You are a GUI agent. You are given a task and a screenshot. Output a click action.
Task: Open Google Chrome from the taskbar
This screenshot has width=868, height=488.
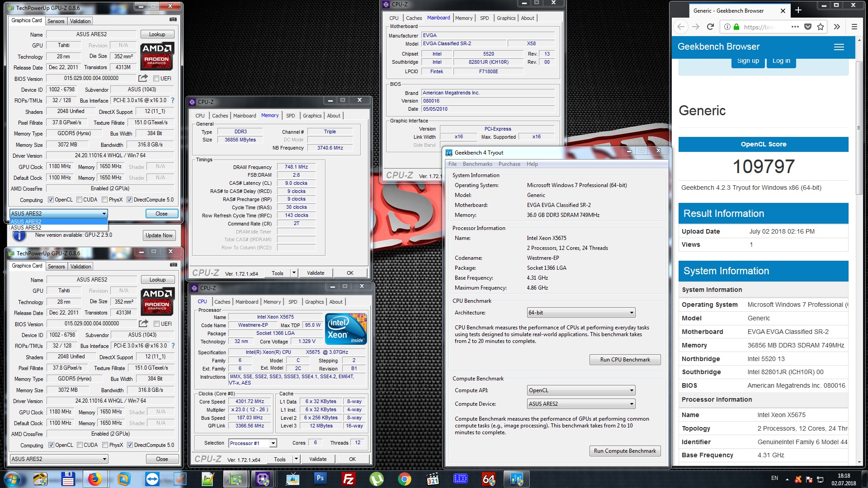(x=405, y=479)
